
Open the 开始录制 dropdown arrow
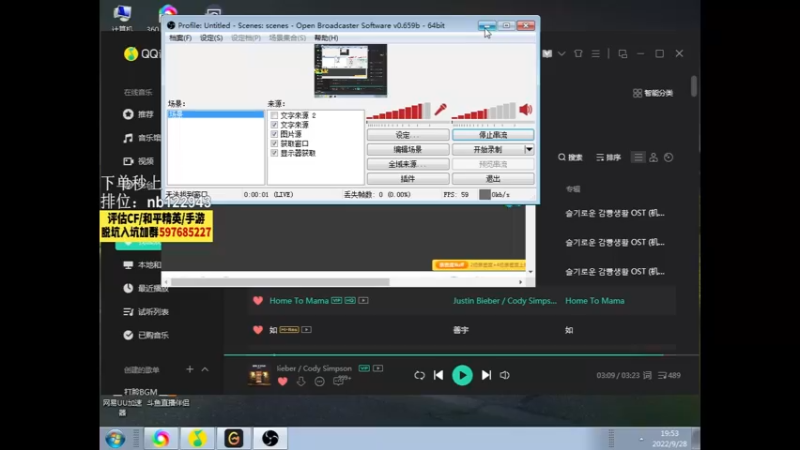tap(529, 149)
